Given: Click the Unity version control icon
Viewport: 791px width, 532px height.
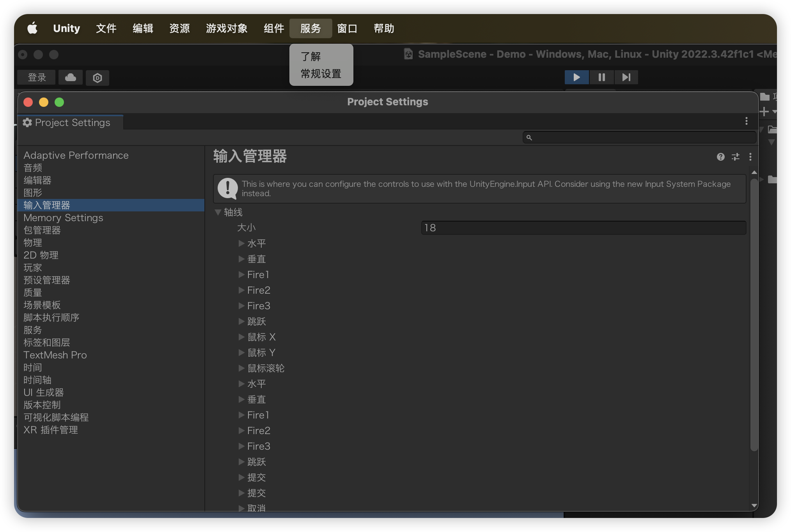Looking at the screenshot, I should point(98,78).
